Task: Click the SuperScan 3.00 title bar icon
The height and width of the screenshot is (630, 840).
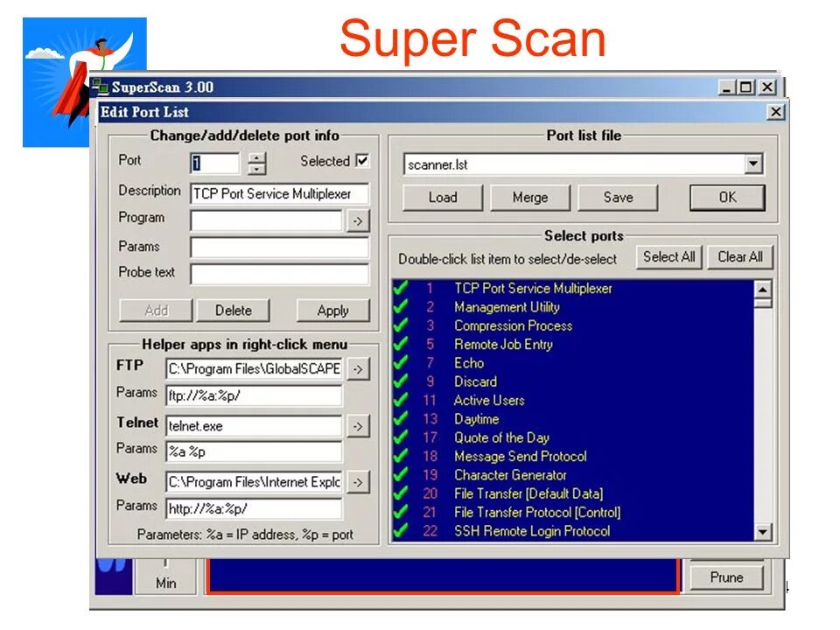Action: 100,87
